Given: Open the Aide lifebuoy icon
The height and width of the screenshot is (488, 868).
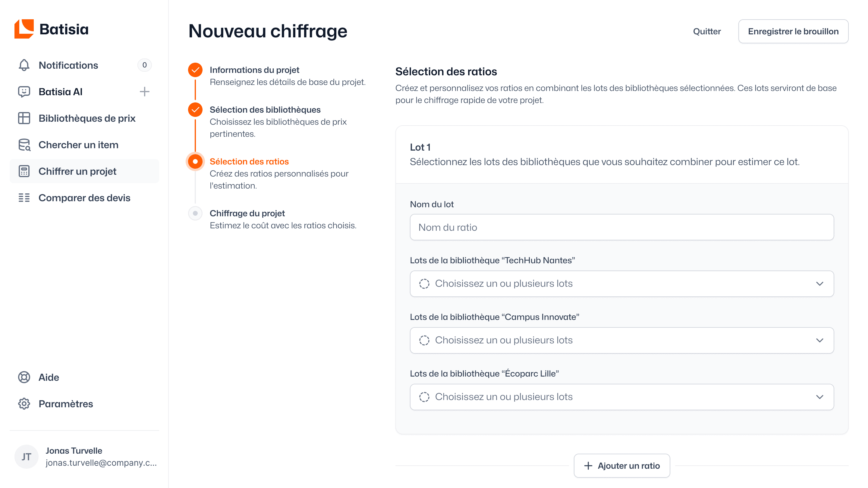Looking at the screenshot, I should point(24,377).
